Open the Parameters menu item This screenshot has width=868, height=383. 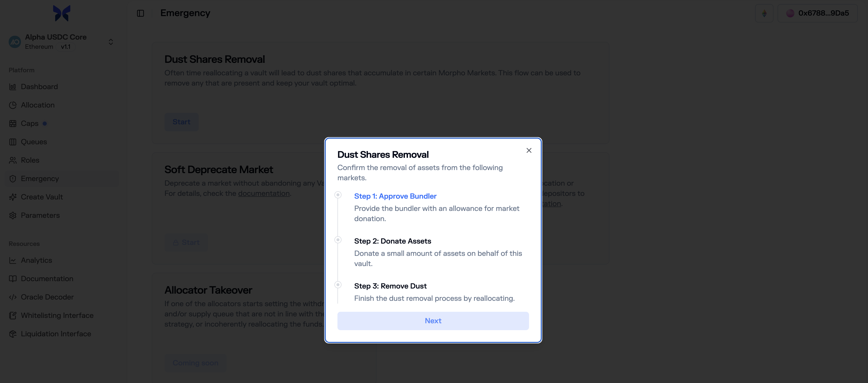tap(40, 215)
